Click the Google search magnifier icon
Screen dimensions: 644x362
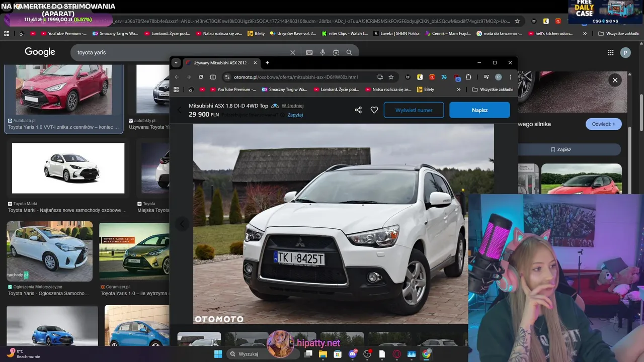[x=349, y=52]
